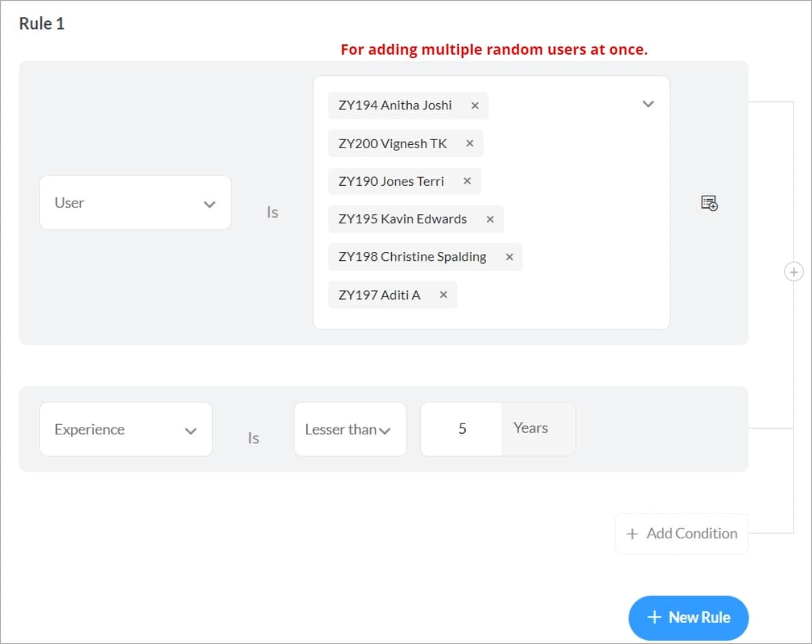812x644 pixels.
Task: Remove ZY190 Jones Terri tag
Action: tap(467, 181)
